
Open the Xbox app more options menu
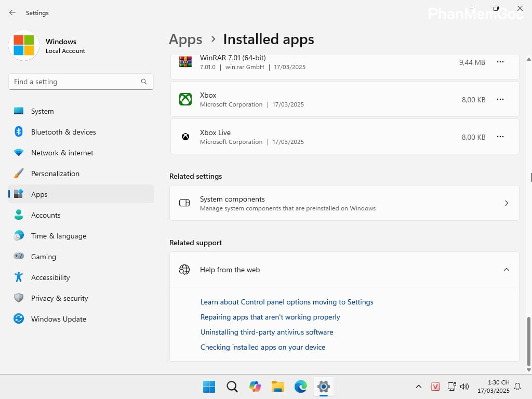click(x=500, y=99)
